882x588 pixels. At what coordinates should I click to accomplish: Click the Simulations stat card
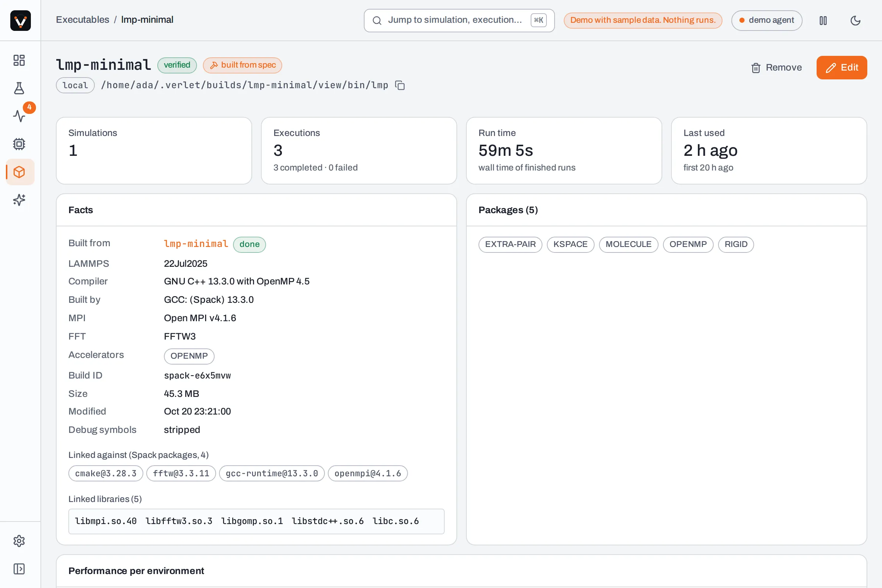click(154, 151)
